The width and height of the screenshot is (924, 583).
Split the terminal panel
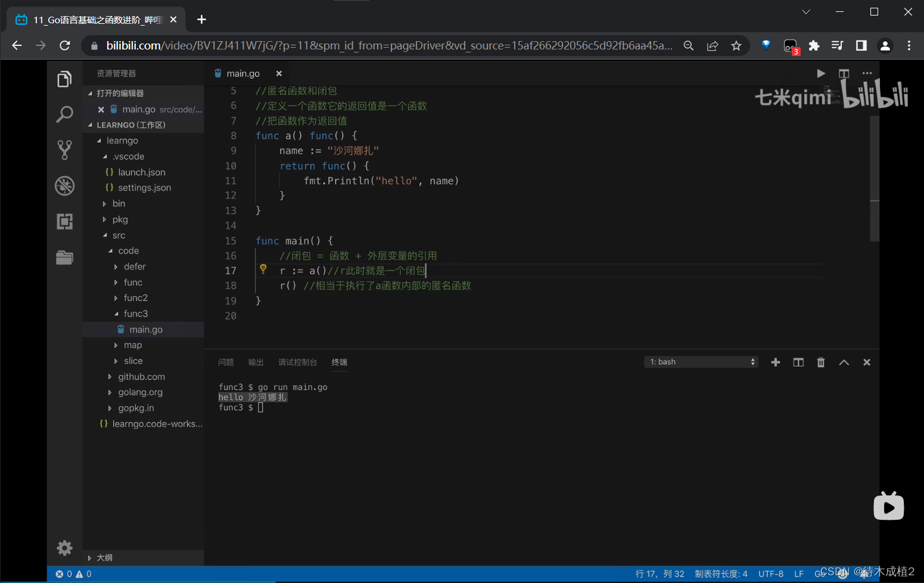798,362
